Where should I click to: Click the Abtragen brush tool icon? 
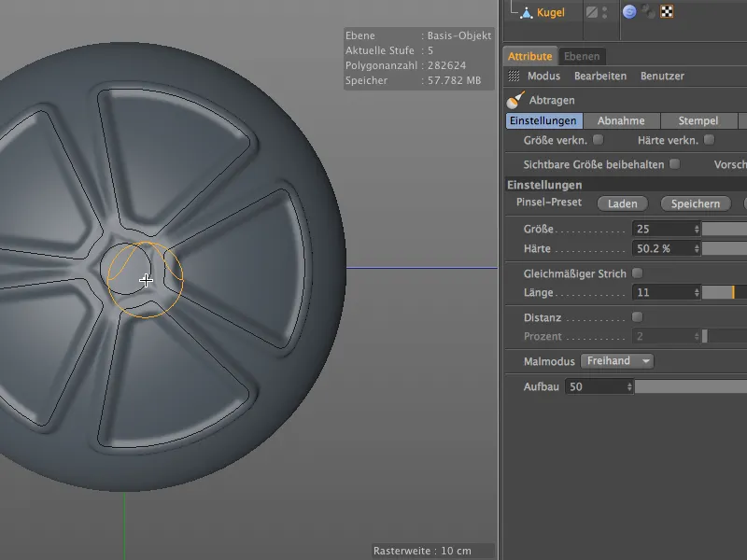(x=515, y=100)
